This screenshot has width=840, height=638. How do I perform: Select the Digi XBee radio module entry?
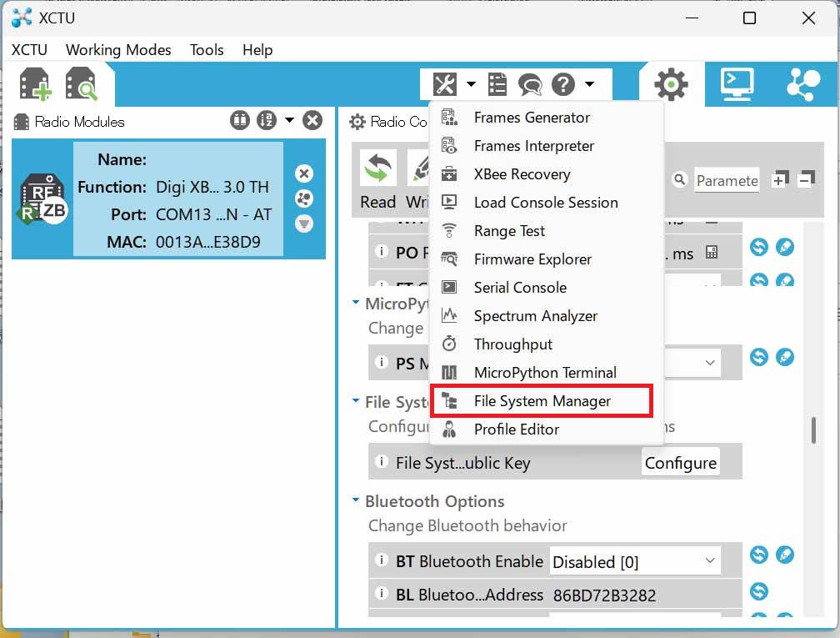coord(168,199)
